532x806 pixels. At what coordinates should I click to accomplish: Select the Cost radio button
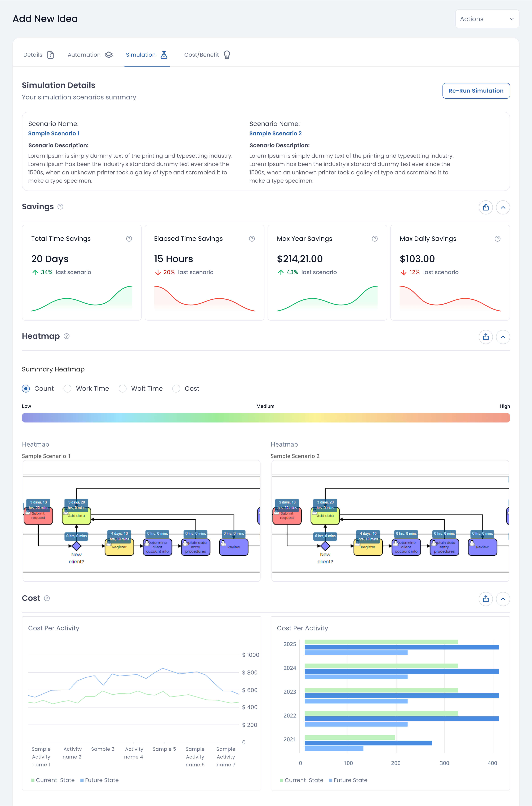[176, 388]
